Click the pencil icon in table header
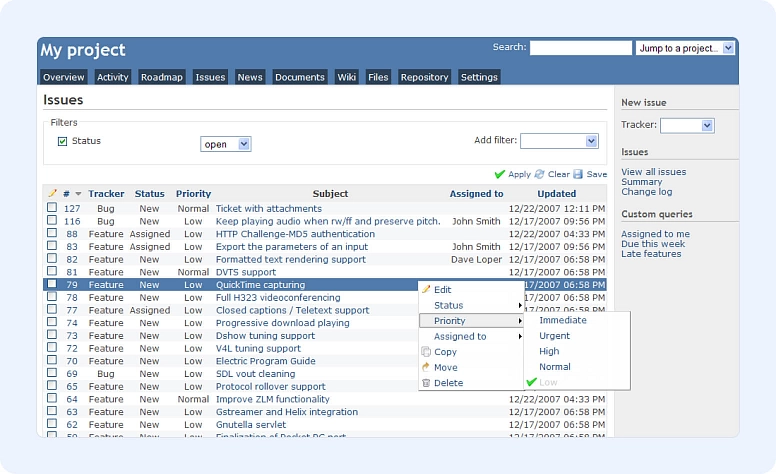 [52, 194]
